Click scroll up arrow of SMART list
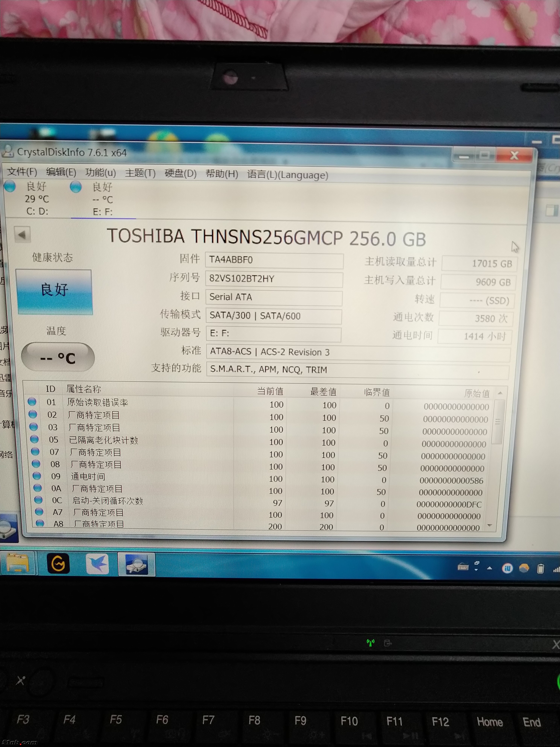 [x=500, y=393]
